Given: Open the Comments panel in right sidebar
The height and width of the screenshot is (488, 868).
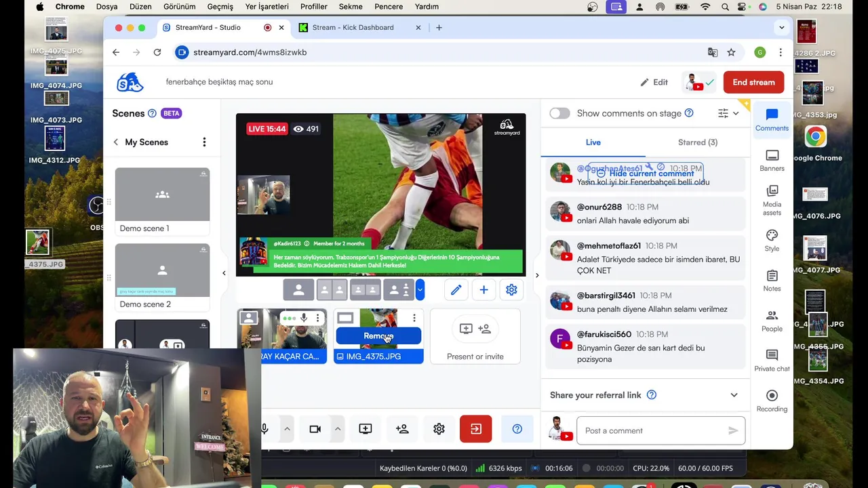Looking at the screenshot, I should click(x=772, y=119).
